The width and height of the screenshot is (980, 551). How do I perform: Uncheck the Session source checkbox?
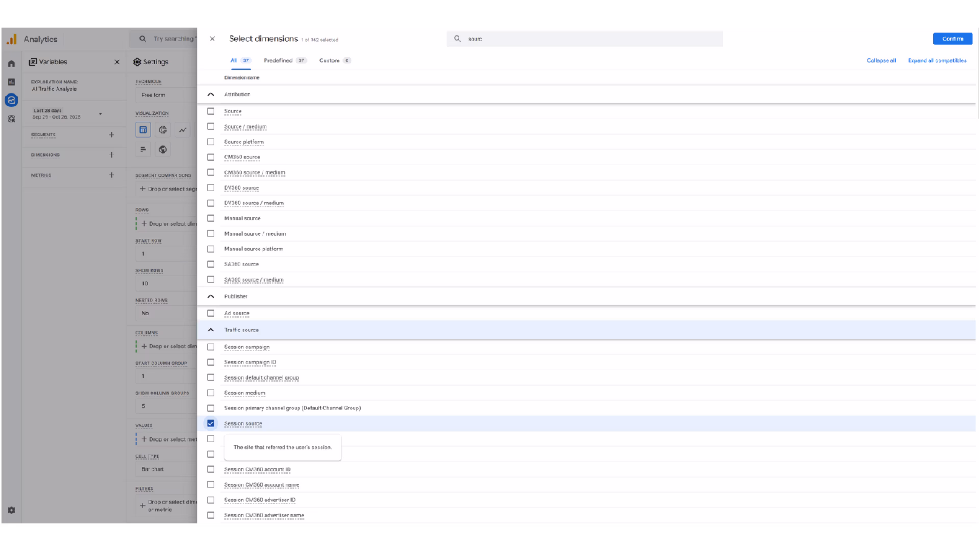211,423
